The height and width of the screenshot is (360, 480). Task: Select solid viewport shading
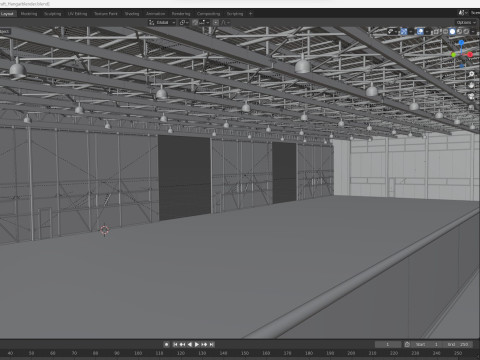click(452, 32)
